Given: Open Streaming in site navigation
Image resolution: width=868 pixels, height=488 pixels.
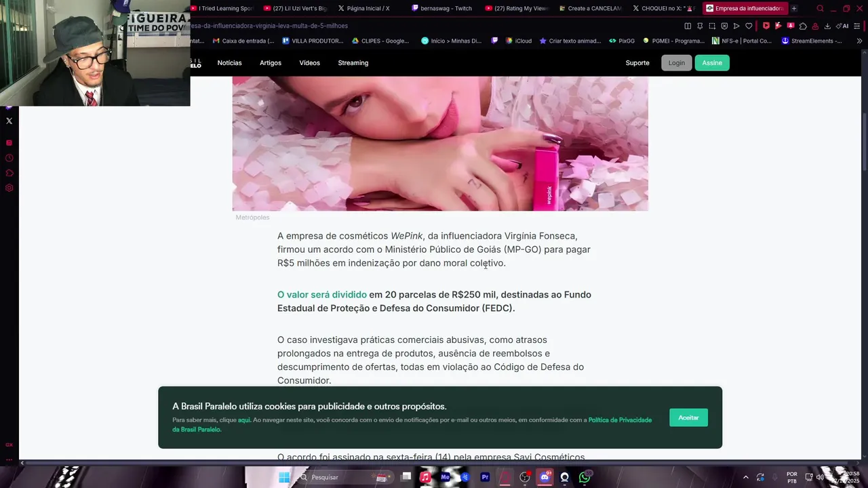Looking at the screenshot, I should [353, 62].
